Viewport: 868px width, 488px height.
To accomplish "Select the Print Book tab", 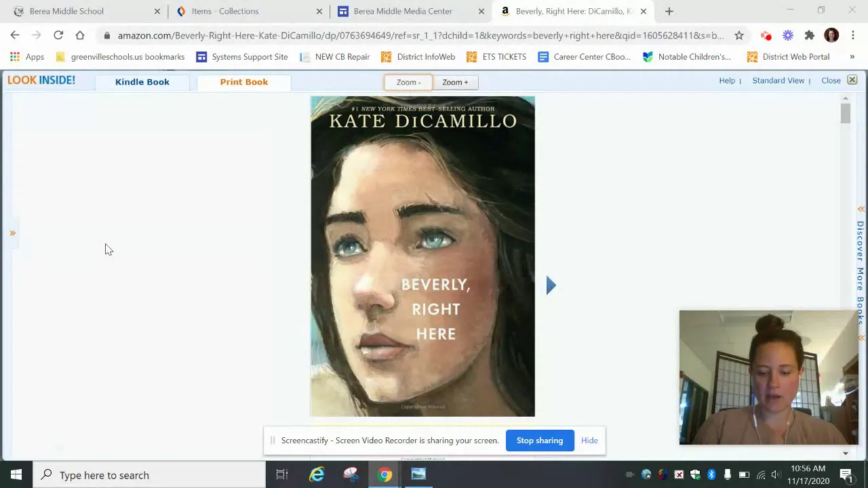I will (x=244, y=82).
